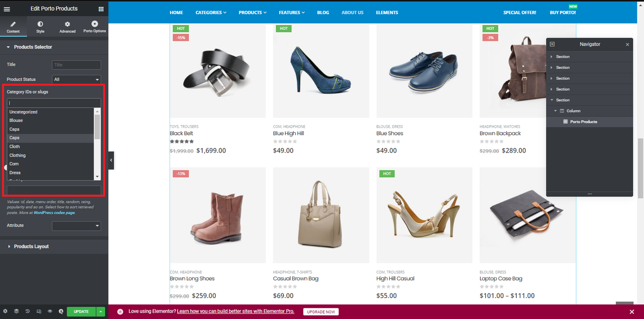
Task: Click the Navigator expand-all toggle icon
Action: [552, 44]
